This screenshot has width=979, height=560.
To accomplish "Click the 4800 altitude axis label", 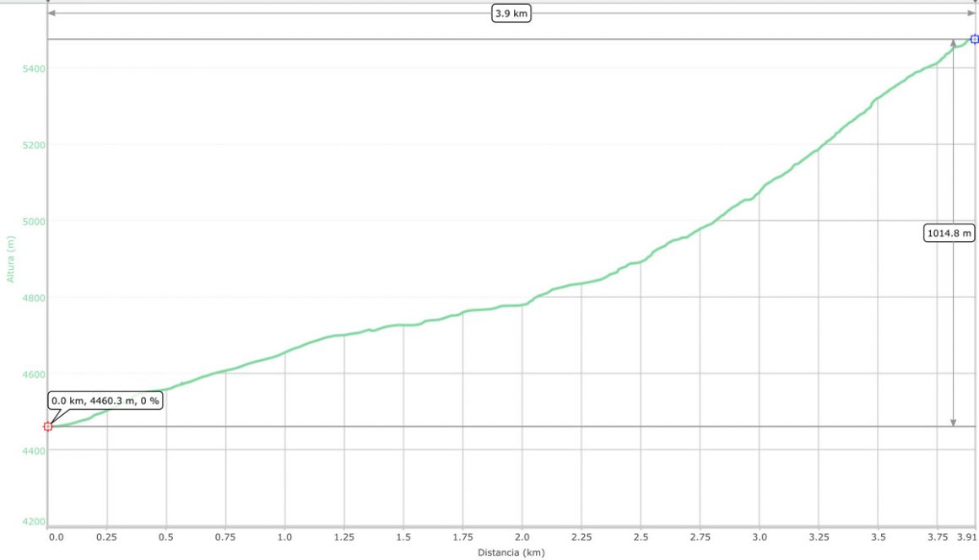I will click(34, 298).
